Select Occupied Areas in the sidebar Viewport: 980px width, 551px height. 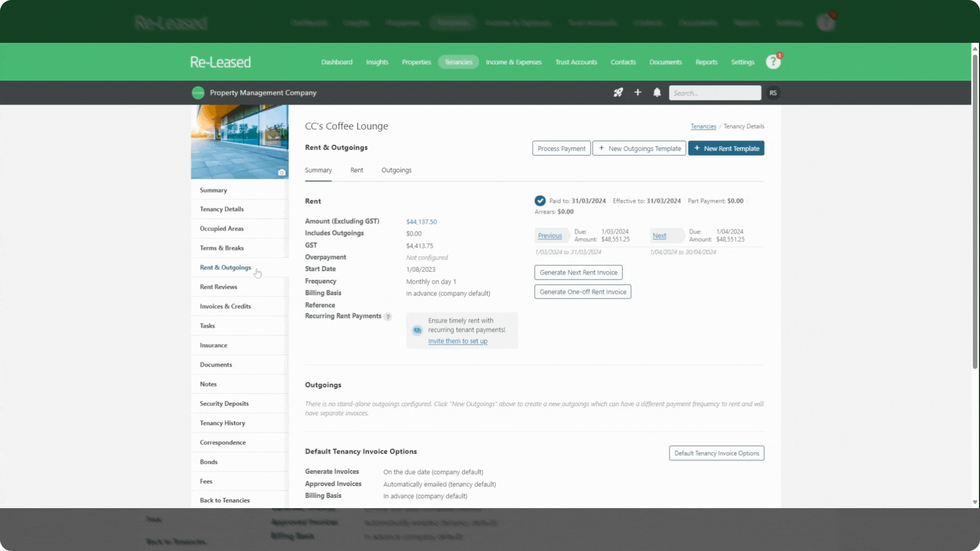239,229
